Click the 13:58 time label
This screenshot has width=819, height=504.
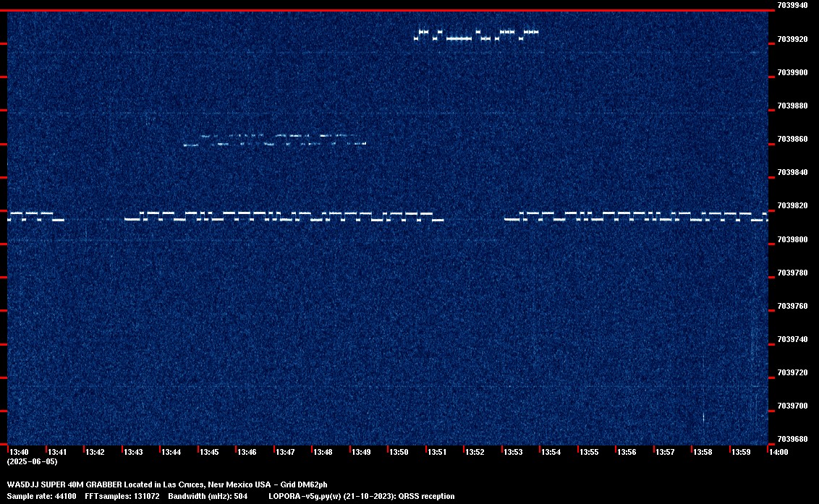coord(703,452)
